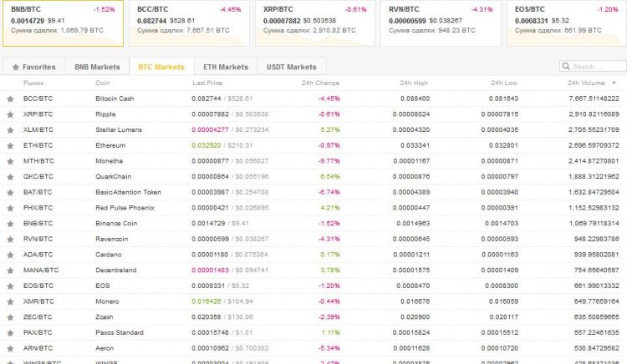The height and width of the screenshot is (364, 627).
Task: Click Stellar Lumens price 0.00004277
Action: (x=211, y=129)
